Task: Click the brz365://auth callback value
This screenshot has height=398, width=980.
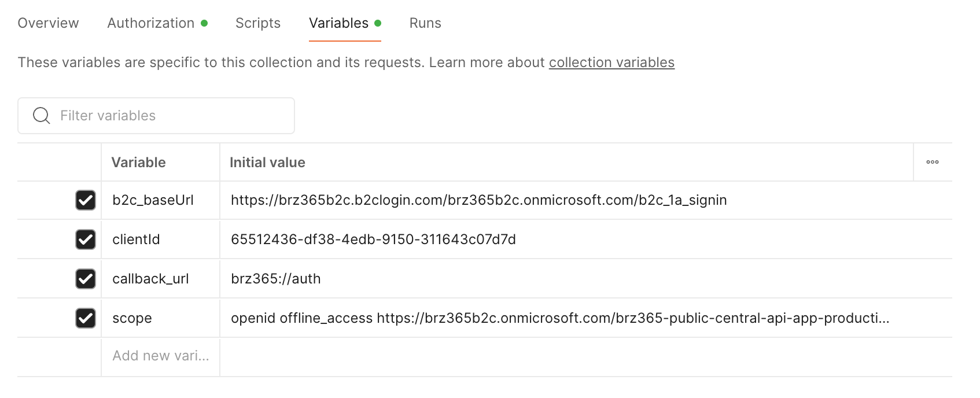Action: click(275, 279)
